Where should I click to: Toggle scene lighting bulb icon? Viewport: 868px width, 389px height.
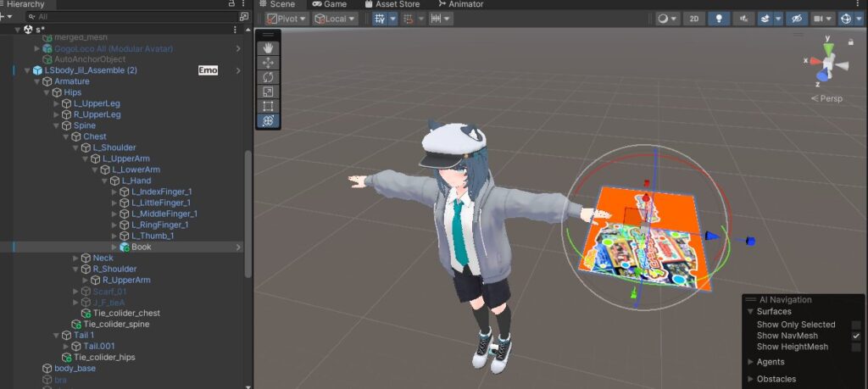click(x=719, y=19)
